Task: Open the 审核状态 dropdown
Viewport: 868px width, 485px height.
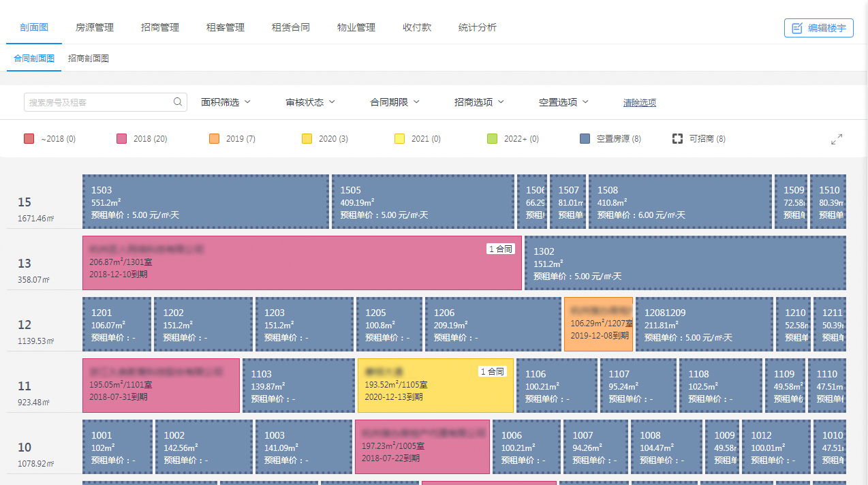Action: [x=311, y=102]
